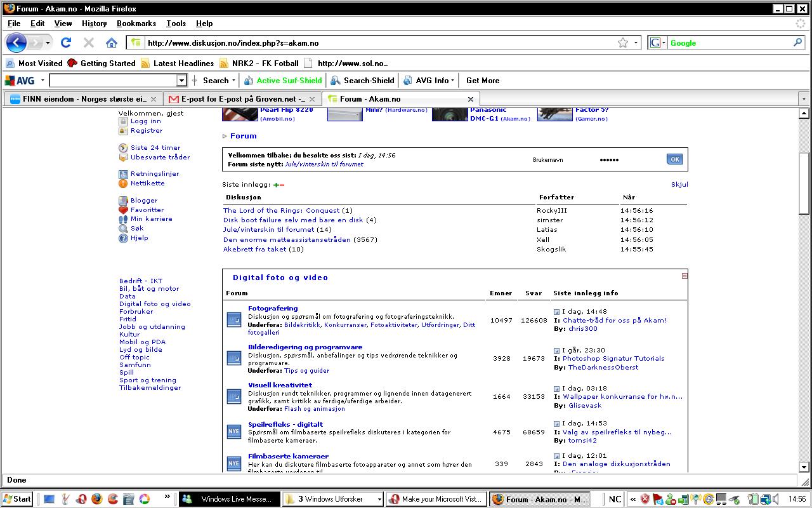Click the Stop loading X icon
The width and height of the screenshot is (812, 508).
click(x=89, y=43)
